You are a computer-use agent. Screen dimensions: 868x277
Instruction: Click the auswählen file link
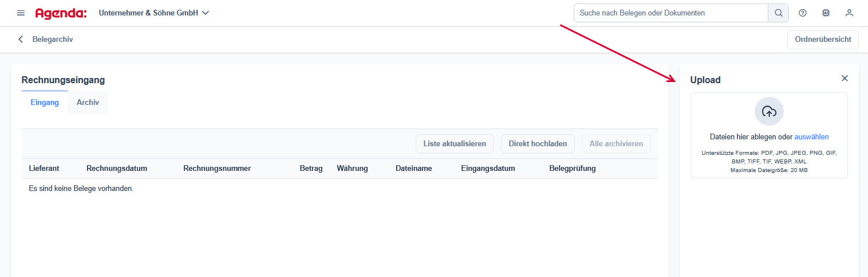pos(811,137)
